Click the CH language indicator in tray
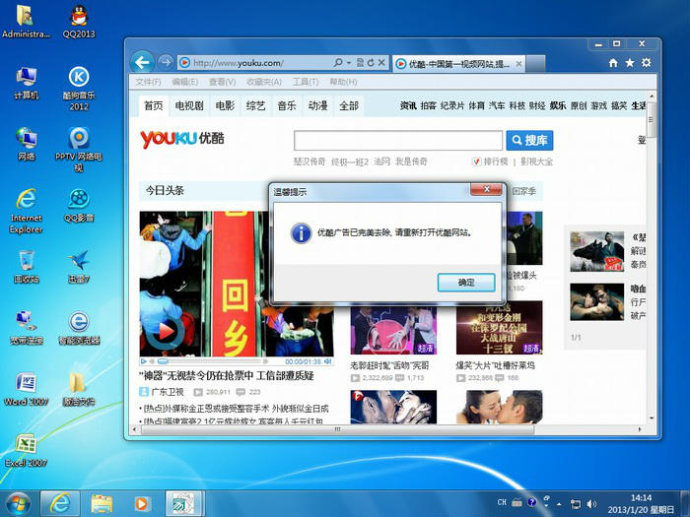The height and width of the screenshot is (517, 690). 502,502
